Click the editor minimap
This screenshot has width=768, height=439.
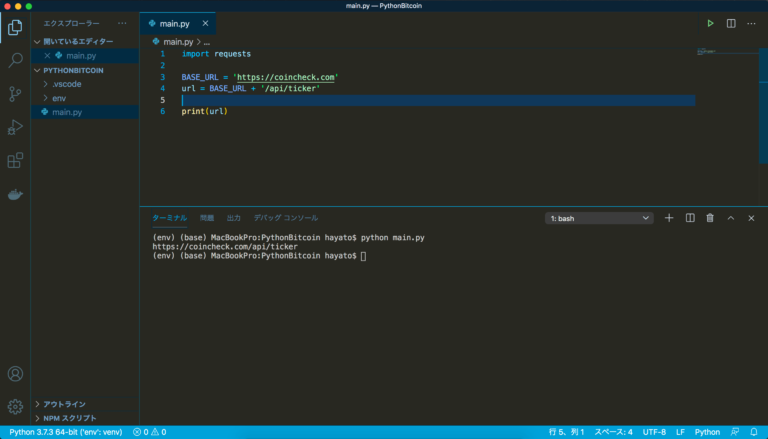[x=727, y=51]
